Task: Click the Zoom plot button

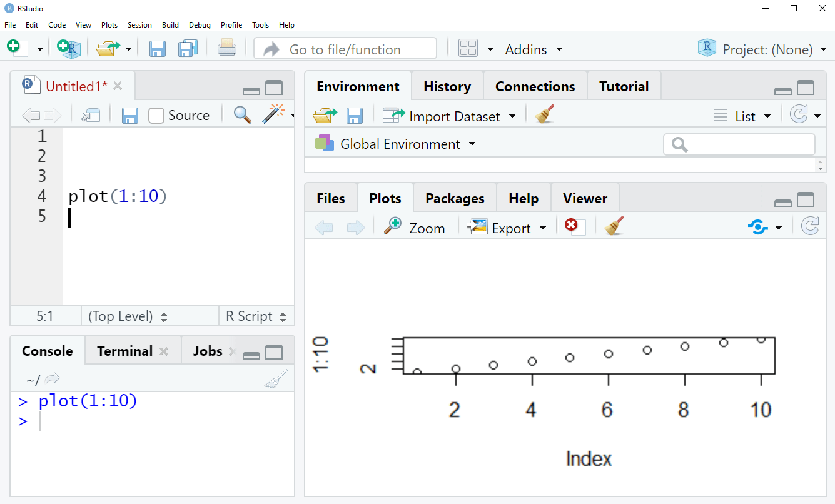Action: tap(415, 228)
